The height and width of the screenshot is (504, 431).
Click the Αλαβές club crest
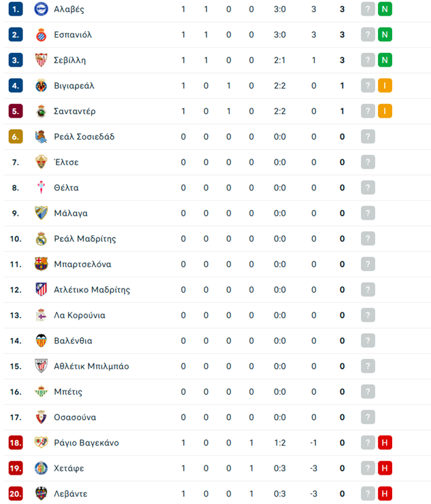[x=42, y=9]
